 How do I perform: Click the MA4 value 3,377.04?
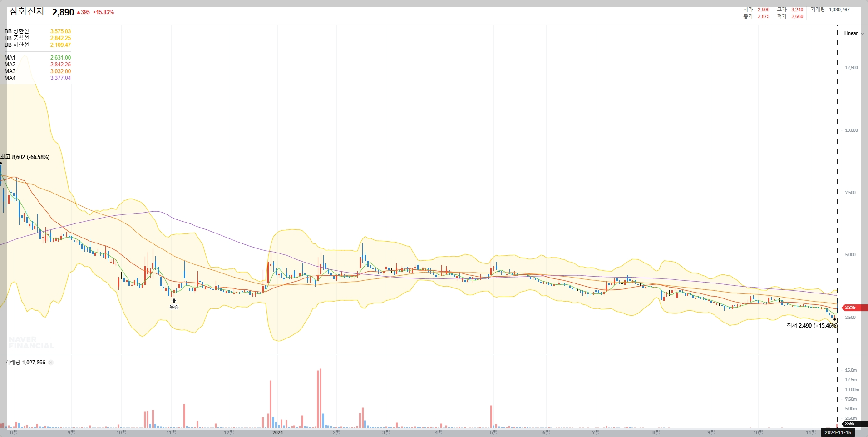60,78
